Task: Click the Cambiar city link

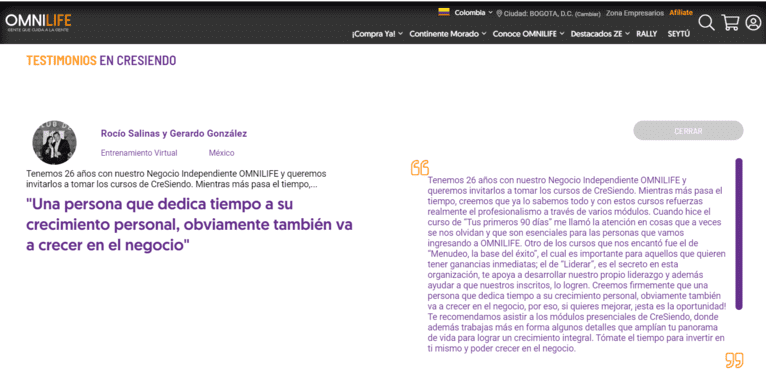Action: (588, 14)
